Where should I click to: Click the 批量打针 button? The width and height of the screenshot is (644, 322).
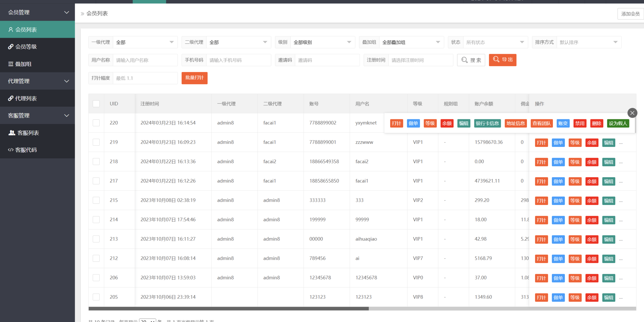194,78
